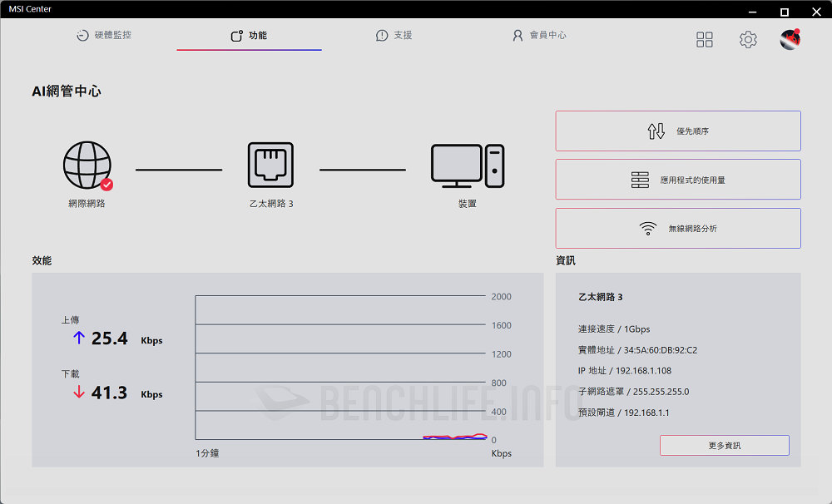Open the settings gear icon
This screenshot has height=504, width=832.
pyautogui.click(x=748, y=40)
